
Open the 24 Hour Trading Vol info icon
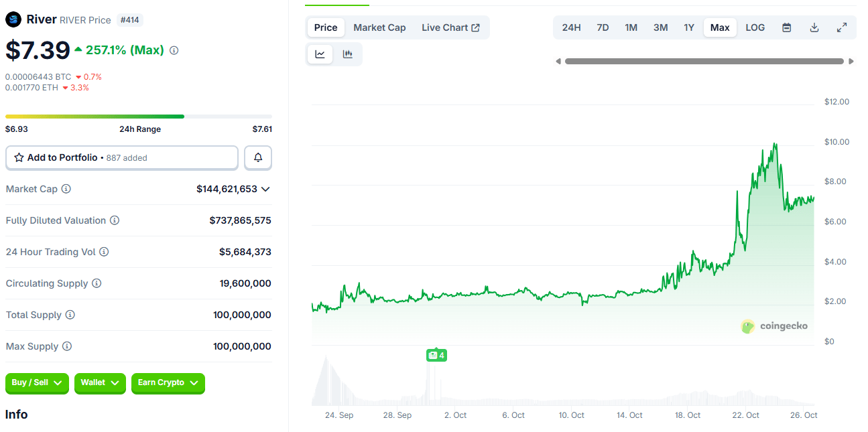(x=104, y=252)
